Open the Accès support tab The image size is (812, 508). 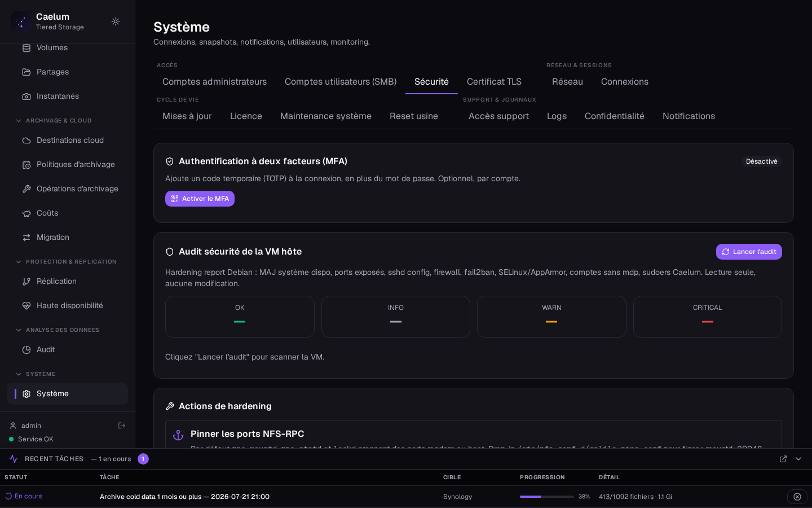coord(498,116)
